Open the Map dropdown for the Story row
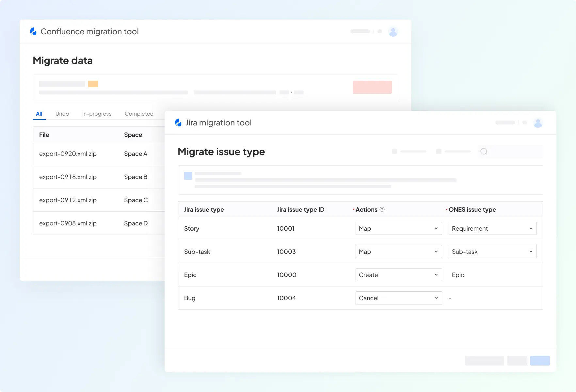The width and height of the screenshot is (576, 392). point(398,228)
